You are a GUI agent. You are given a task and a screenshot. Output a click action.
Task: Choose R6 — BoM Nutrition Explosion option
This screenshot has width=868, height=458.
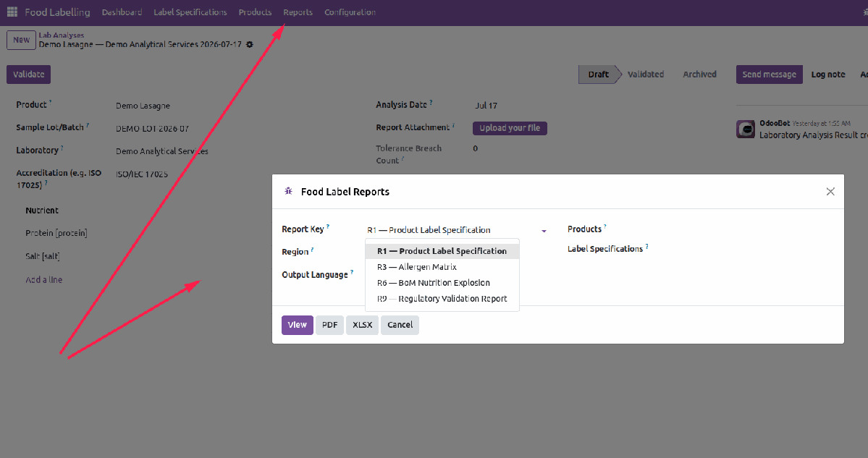pos(442,283)
